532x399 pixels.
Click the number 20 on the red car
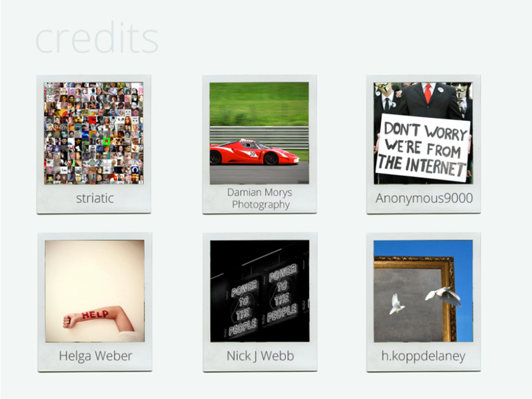pos(252,154)
